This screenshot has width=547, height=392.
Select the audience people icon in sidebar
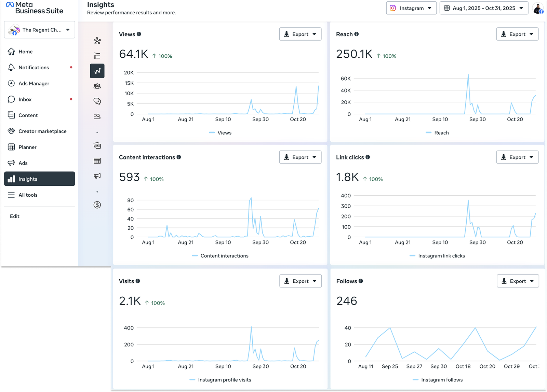click(97, 86)
